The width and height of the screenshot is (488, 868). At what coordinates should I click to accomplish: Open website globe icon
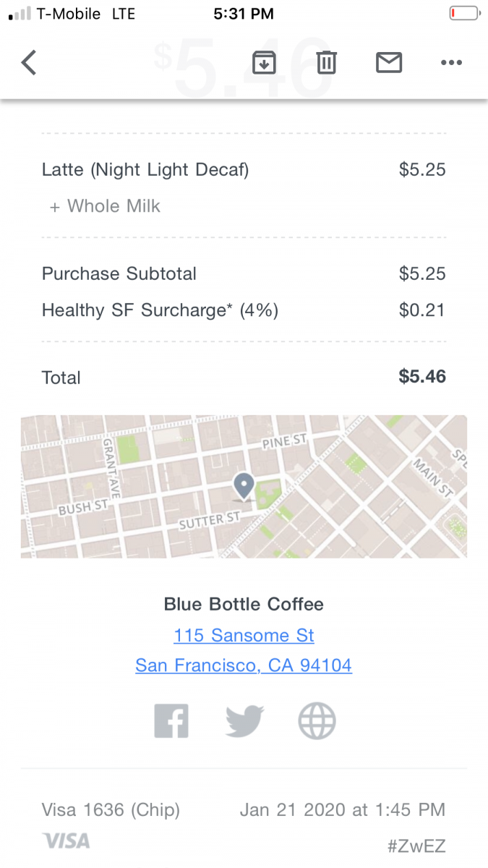click(317, 721)
